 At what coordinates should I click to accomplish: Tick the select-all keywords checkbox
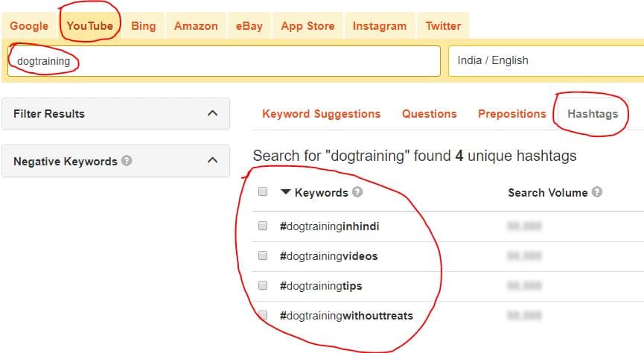coord(263,191)
